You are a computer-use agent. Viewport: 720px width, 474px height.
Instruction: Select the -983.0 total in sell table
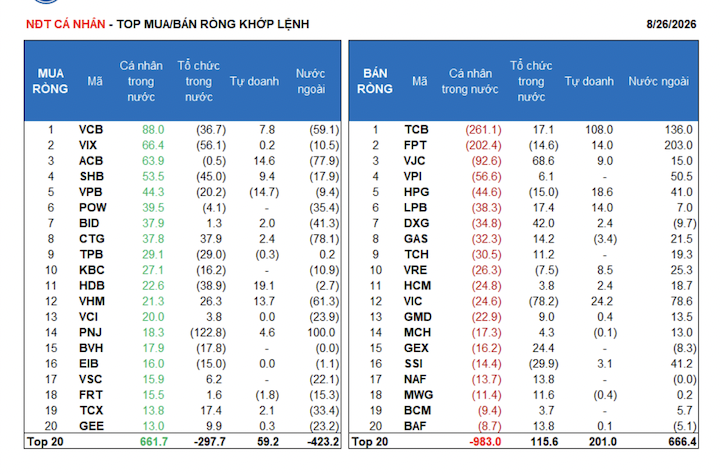485,442
